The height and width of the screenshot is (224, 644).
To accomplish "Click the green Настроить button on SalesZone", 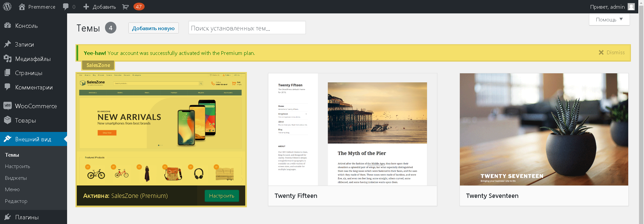I will coord(222,196).
